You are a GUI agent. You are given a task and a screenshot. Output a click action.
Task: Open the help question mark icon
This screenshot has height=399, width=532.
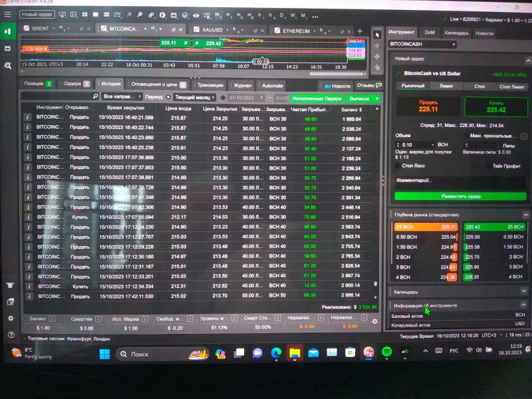point(11,335)
